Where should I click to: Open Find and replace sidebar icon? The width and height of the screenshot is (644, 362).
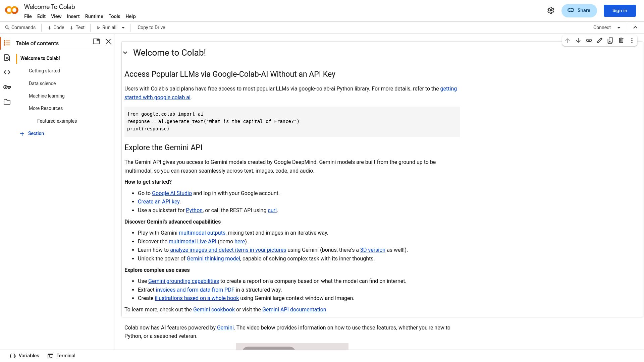coord(7,58)
